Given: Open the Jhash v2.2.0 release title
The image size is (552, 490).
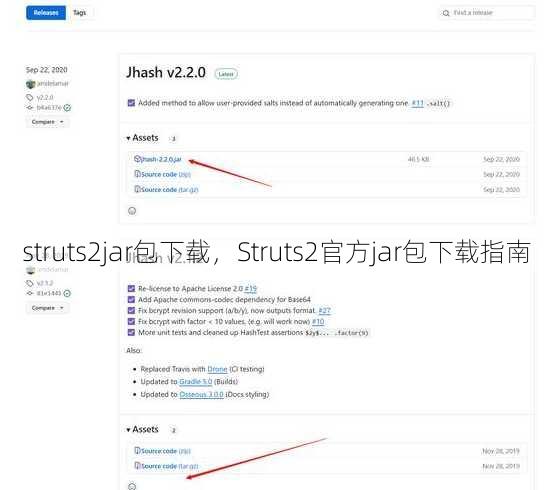Looking at the screenshot, I should [x=166, y=73].
